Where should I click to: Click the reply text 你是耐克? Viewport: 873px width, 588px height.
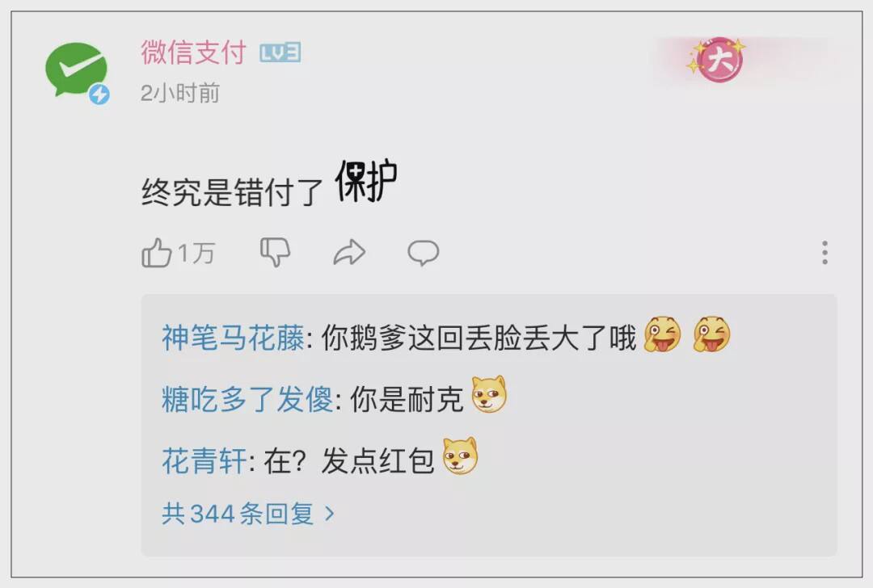[x=407, y=399]
